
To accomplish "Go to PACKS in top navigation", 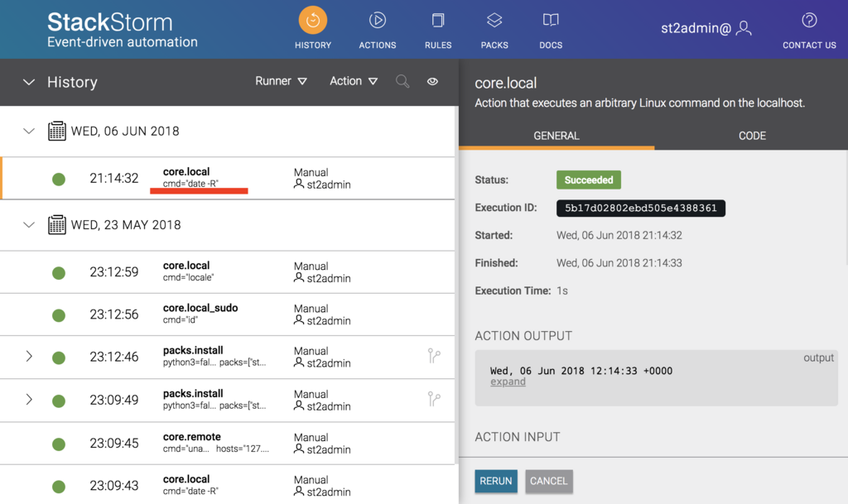I will click(x=494, y=46).
